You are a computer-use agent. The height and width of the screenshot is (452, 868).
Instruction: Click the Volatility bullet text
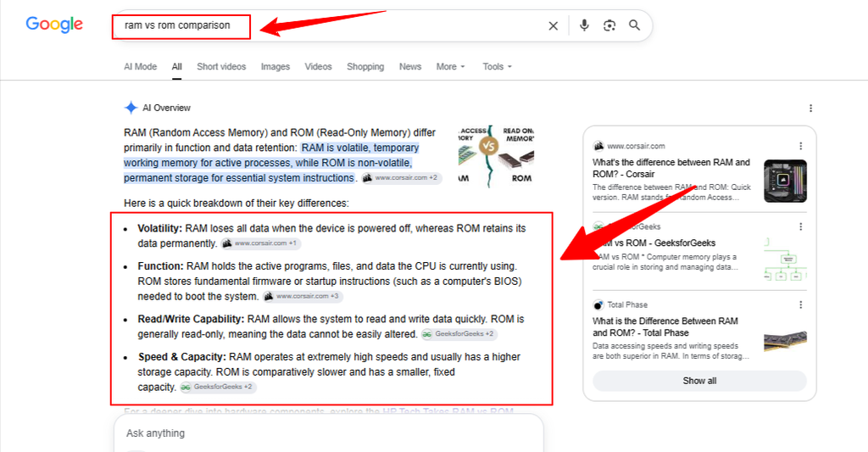point(331,236)
